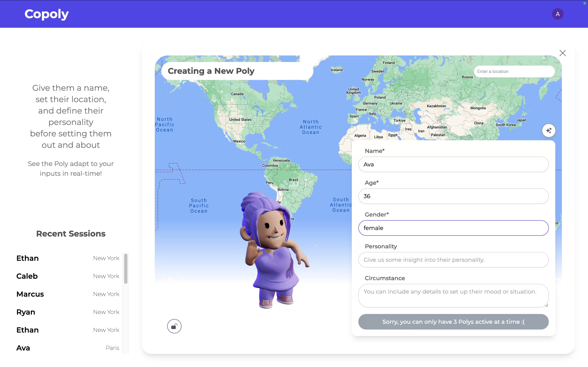Click the Age field showing 36
The height and width of the screenshot is (367, 588).
coord(453,196)
